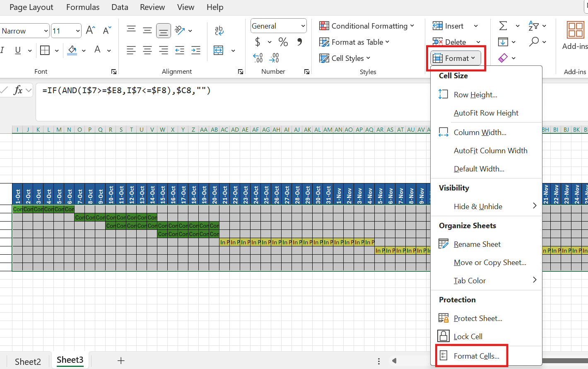The image size is (588, 369).
Task: Click the Fill Color bucket swatch
Action: pos(72,50)
